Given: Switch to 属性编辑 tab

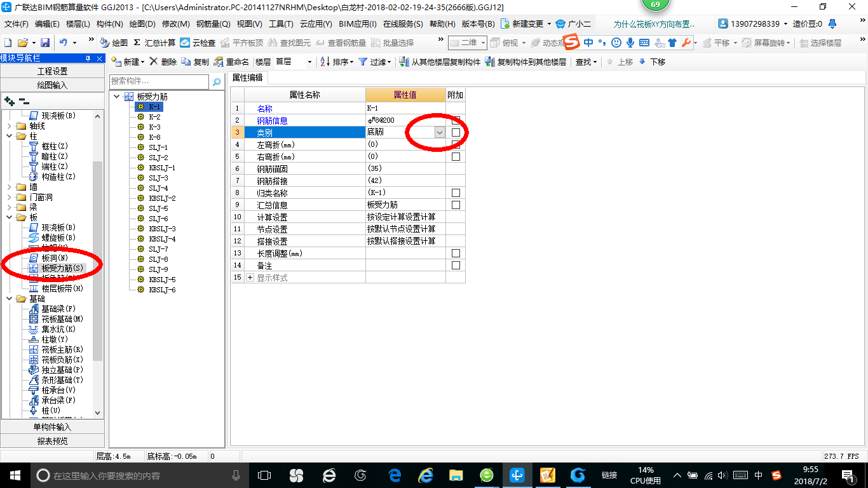Looking at the screenshot, I should pyautogui.click(x=249, y=78).
